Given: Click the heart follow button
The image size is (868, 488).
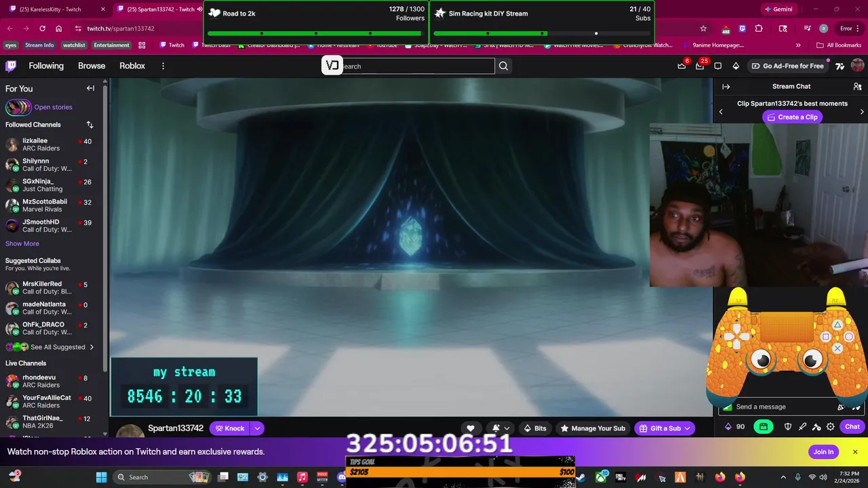Looking at the screenshot, I should coord(471,428).
